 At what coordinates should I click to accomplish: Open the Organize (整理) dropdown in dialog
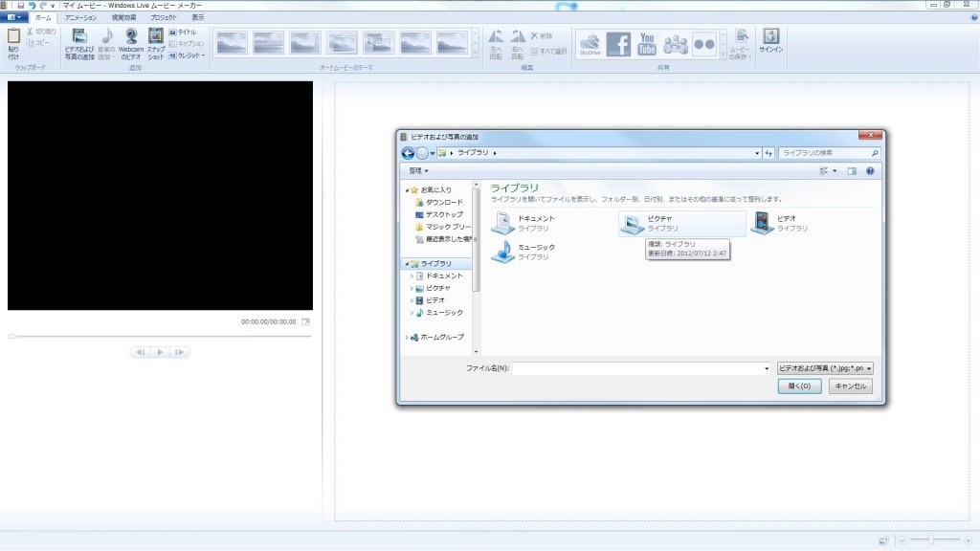(418, 170)
